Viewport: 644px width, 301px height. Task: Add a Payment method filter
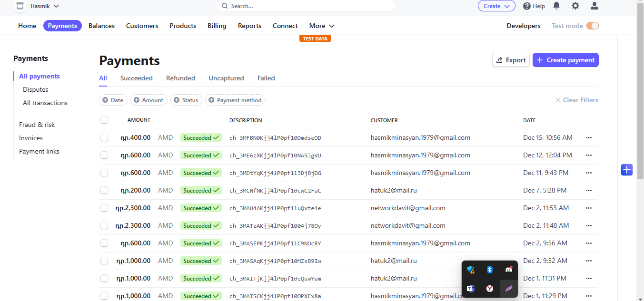[235, 100]
